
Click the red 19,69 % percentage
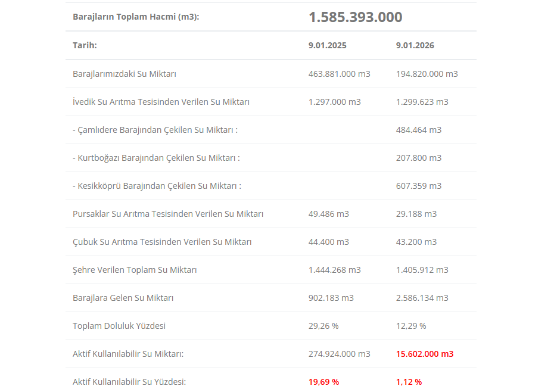pyautogui.click(x=323, y=382)
